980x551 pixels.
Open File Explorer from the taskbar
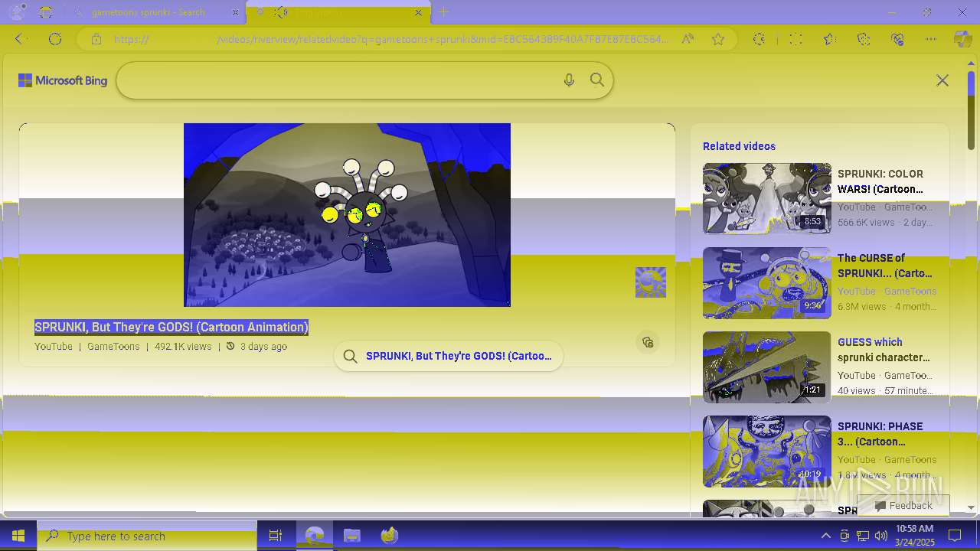[351, 536]
